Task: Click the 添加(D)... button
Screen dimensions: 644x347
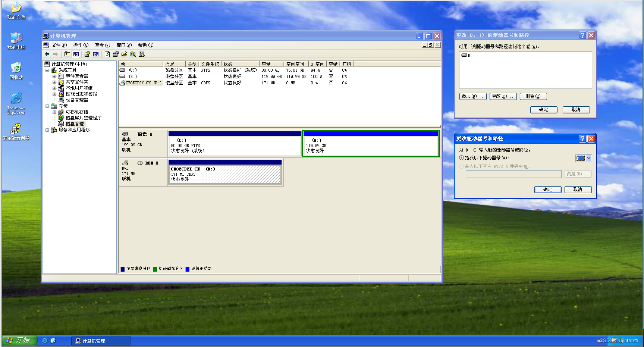Action: click(x=473, y=96)
